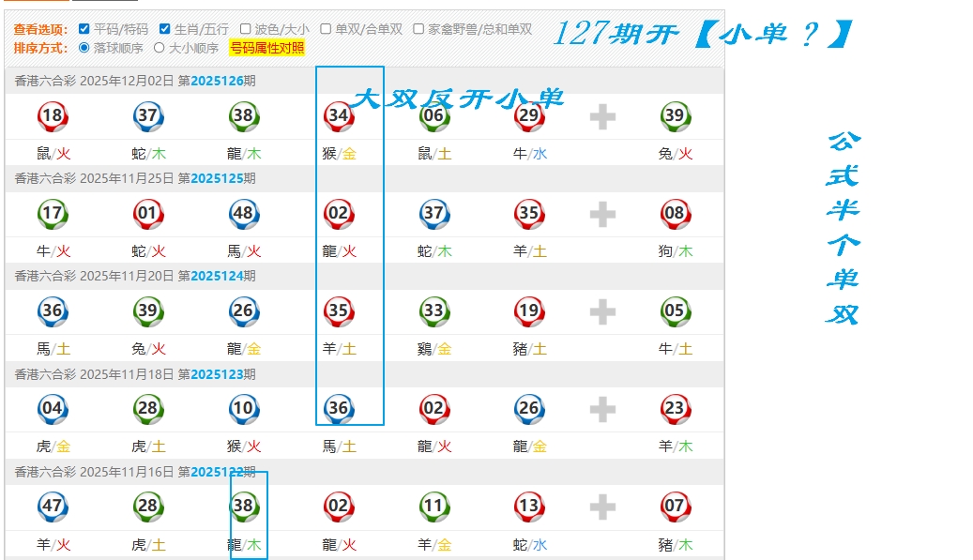This screenshot has width=973, height=560.
Task: Enable the 波色/大小 checkbox
Action: [x=246, y=29]
